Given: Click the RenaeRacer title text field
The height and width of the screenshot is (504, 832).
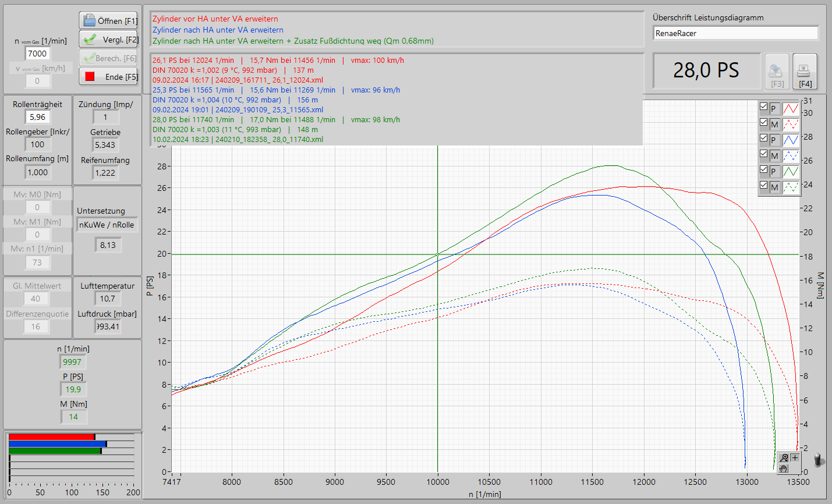Looking at the screenshot, I should [735, 33].
